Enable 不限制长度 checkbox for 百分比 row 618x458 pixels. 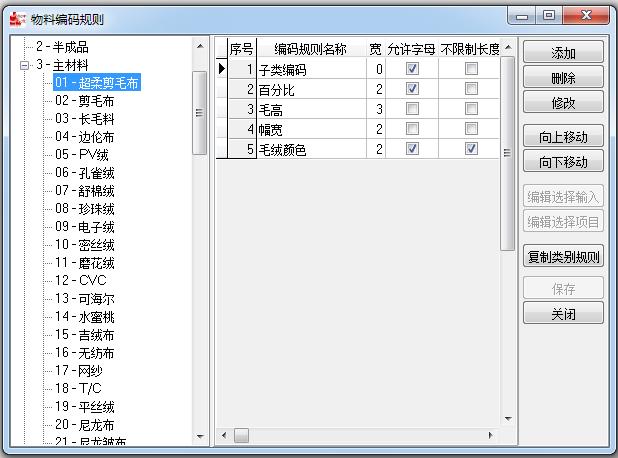point(471,89)
